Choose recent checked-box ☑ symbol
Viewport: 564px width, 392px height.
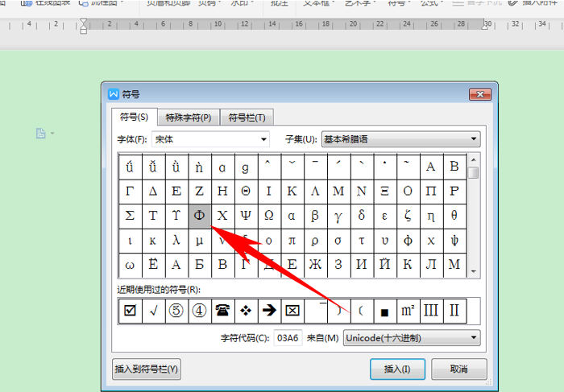tap(130, 311)
